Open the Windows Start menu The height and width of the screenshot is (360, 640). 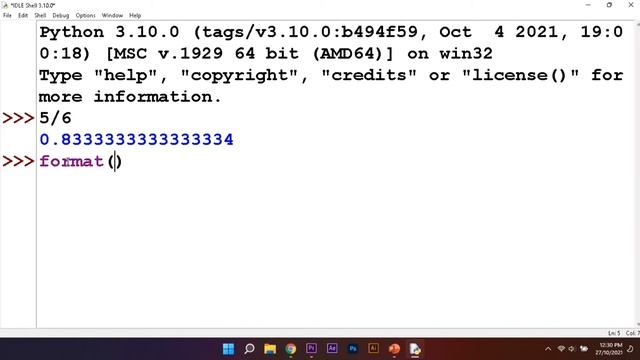pyautogui.click(x=229, y=349)
